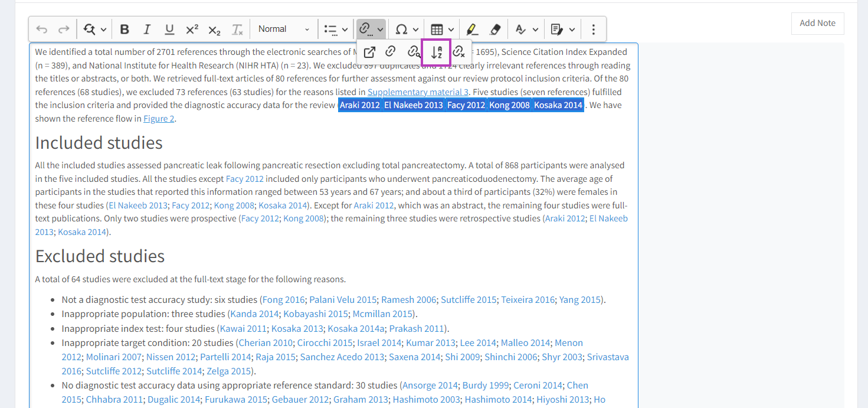Expand the special characters omega dropdown
Image resolution: width=868 pixels, height=408 pixels.
(407, 30)
